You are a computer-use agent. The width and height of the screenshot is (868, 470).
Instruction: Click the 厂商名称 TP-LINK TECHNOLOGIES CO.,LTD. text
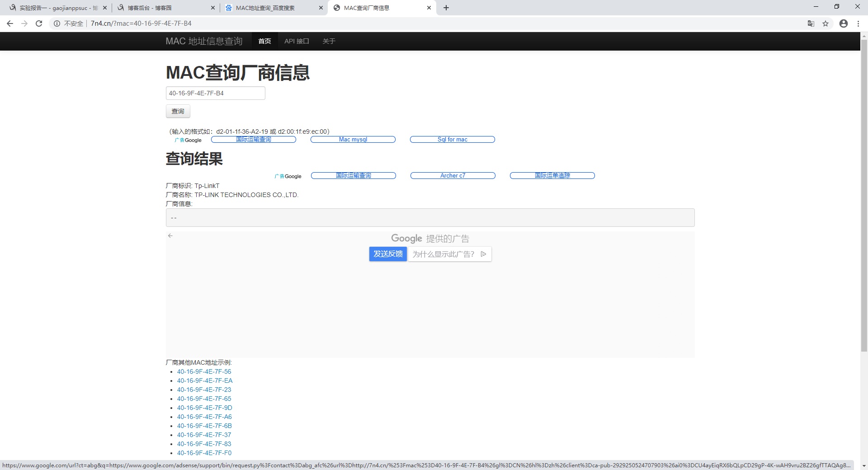[x=232, y=195]
